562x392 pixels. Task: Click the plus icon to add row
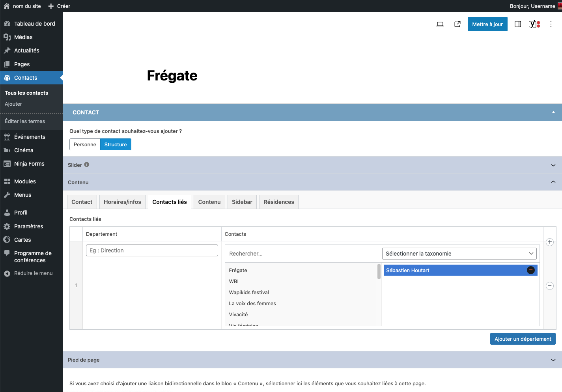(550, 242)
